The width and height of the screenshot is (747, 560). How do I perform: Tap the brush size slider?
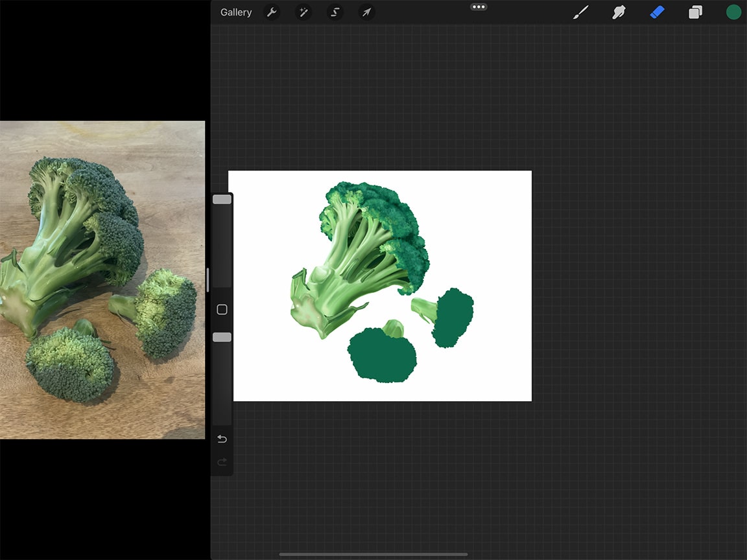pos(222,199)
